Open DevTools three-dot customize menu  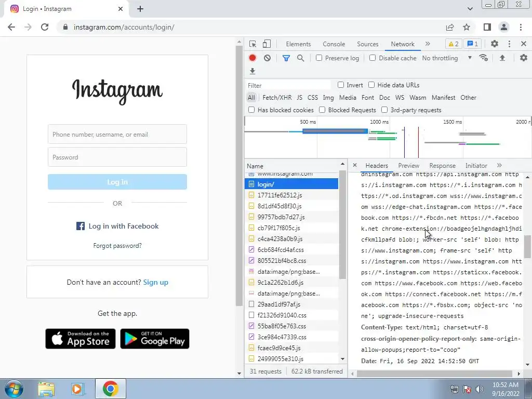(x=509, y=44)
